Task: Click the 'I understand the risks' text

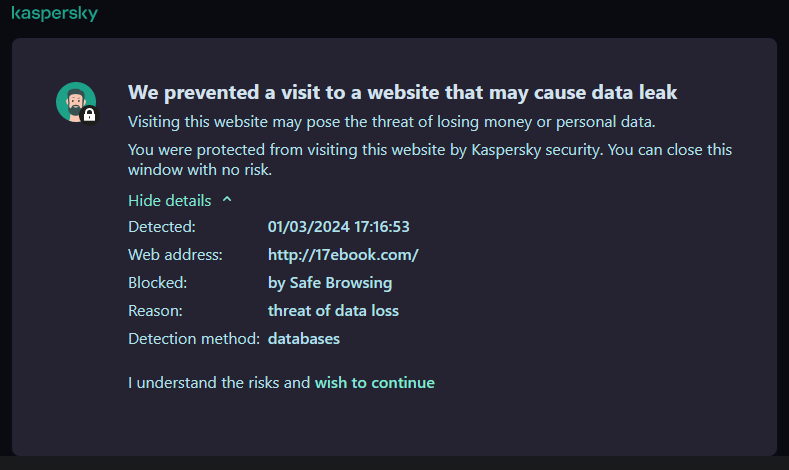Action: [219, 382]
